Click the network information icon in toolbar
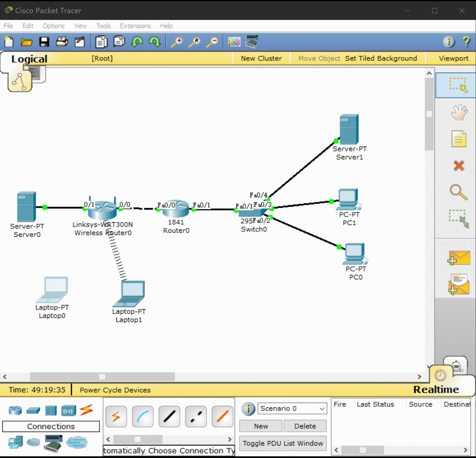Image resolution: width=476 pixels, height=458 pixels. point(449,42)
